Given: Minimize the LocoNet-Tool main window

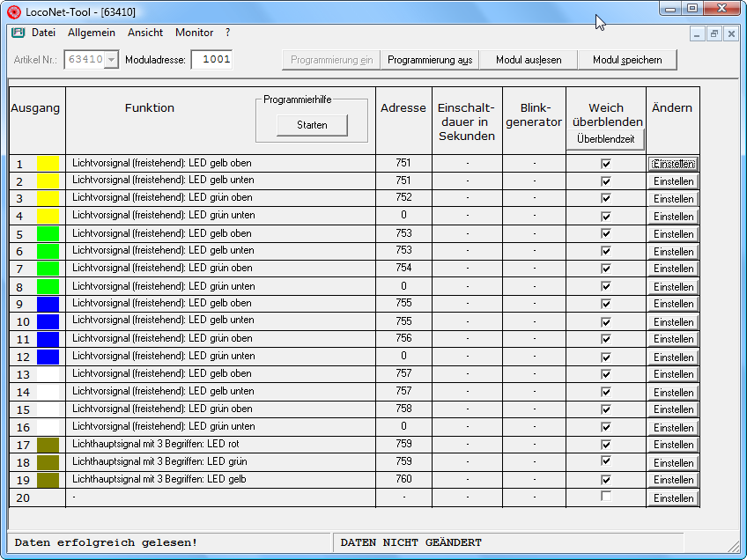Looking at the screenshot, I should [x=670, y=8].
